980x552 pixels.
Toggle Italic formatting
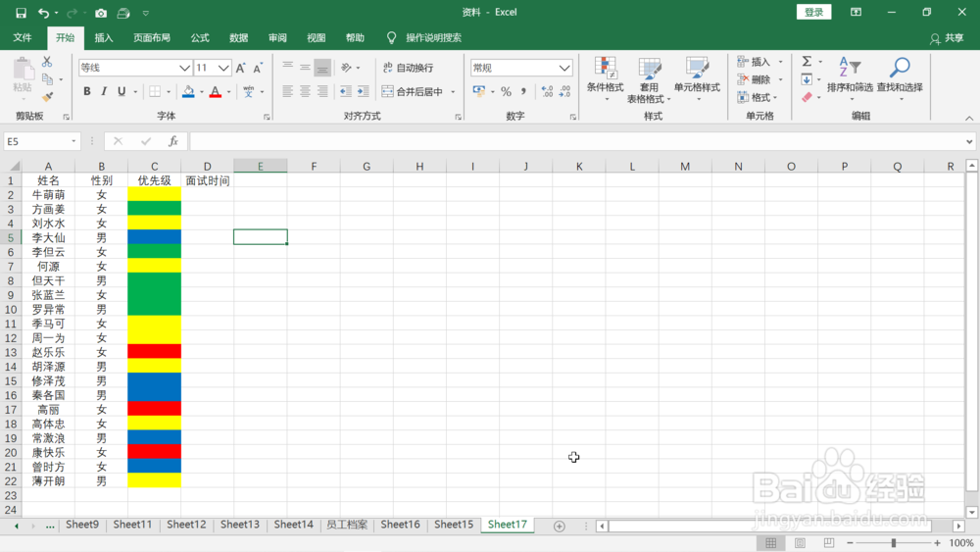pos(104,92)
